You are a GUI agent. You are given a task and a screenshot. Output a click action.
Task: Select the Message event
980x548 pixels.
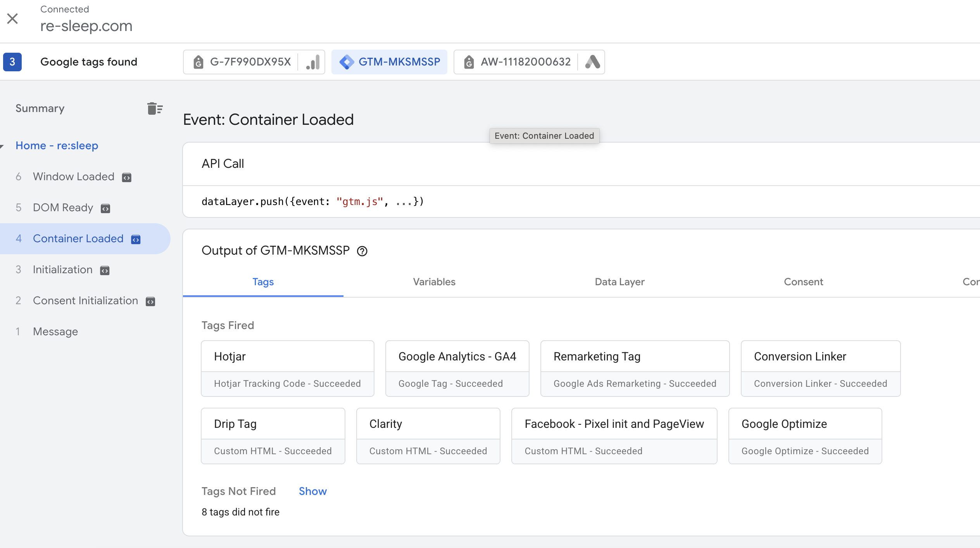(x=55, y=332)
